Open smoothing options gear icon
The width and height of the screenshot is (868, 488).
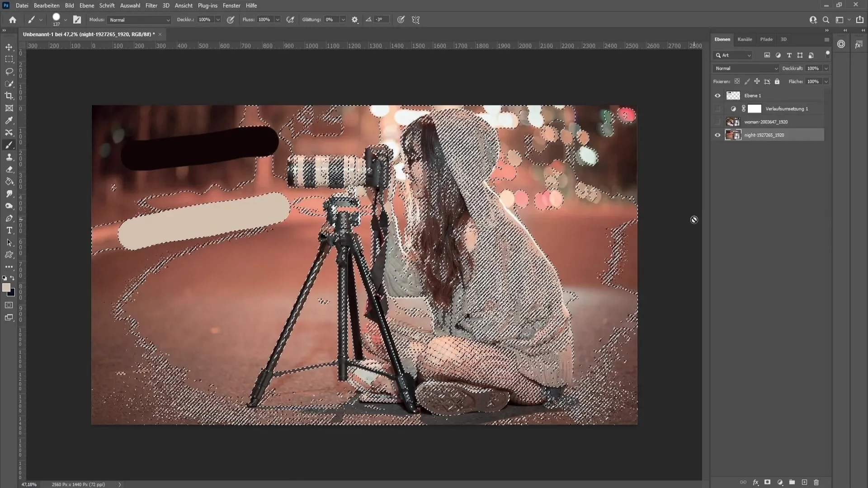click(355, 20)
